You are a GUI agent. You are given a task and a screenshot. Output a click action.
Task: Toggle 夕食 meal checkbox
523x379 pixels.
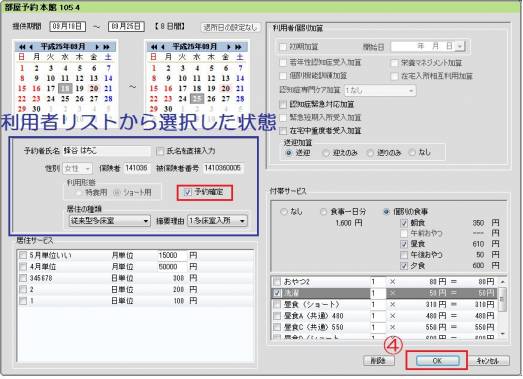(404, 266)
